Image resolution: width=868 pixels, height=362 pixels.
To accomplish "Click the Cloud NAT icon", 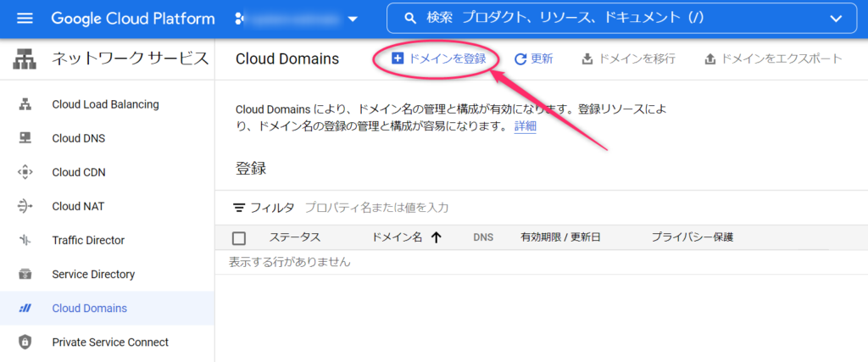I will point(25,206).
